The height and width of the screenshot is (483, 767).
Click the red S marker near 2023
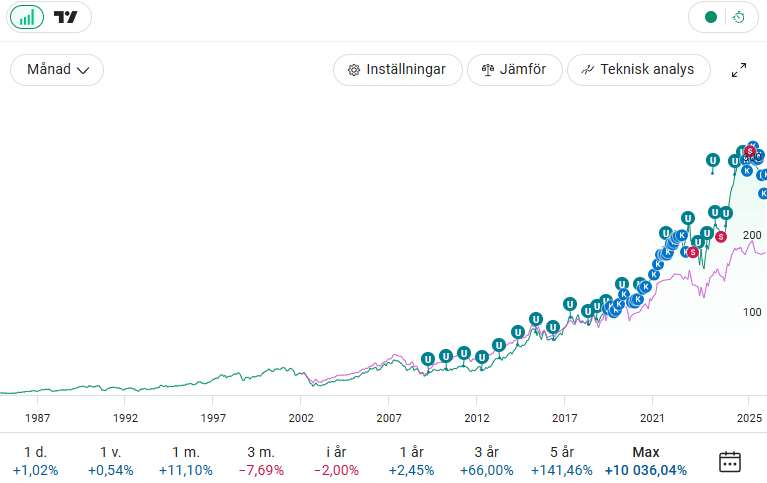coord(692,252)
